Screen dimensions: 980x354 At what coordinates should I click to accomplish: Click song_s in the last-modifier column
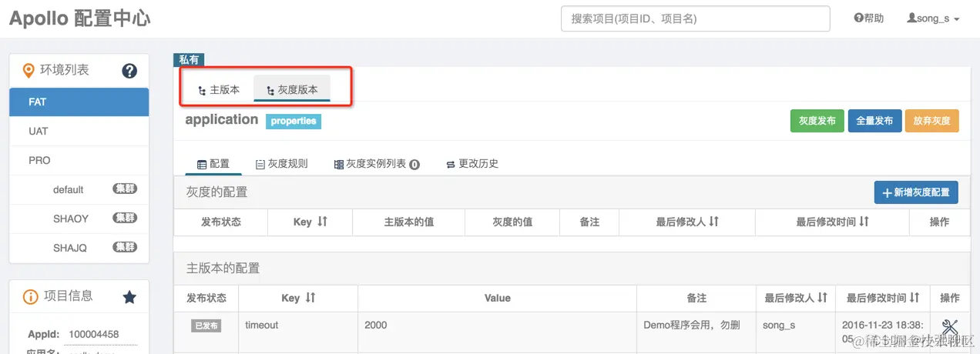tap(779, 326)
